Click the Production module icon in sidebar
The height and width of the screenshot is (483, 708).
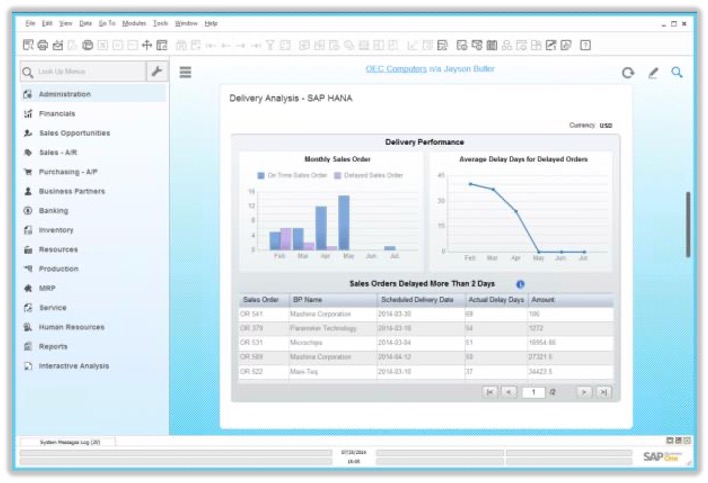point(28,269)
